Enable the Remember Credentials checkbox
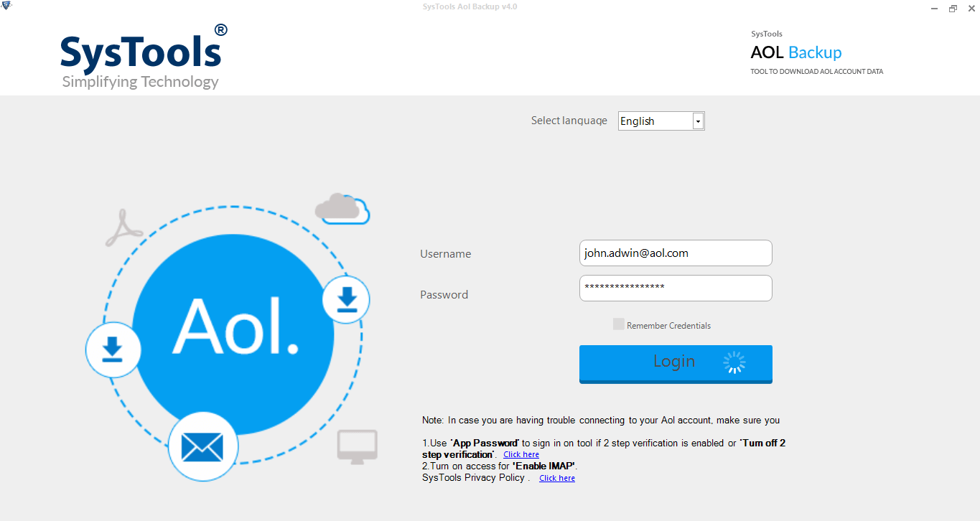 click(618, 324)
